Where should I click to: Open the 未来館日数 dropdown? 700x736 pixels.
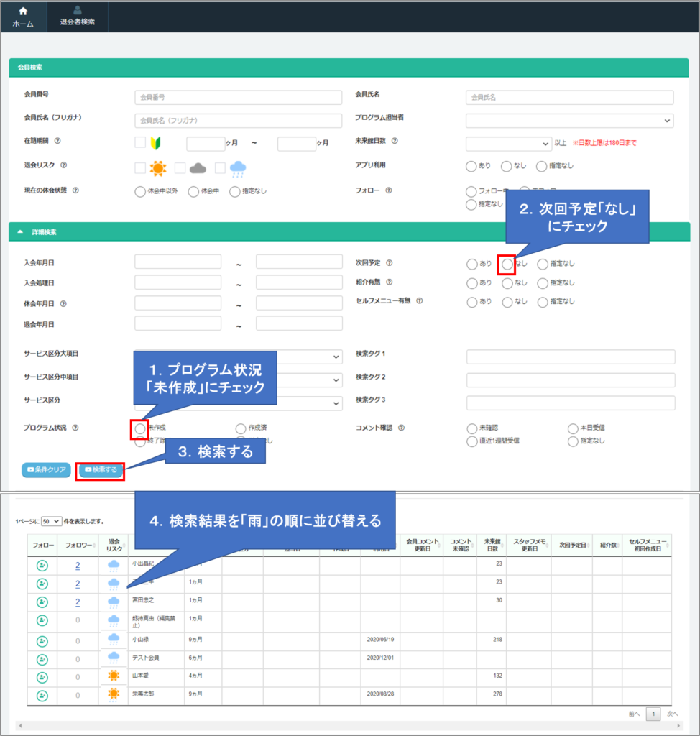(508, 144)
